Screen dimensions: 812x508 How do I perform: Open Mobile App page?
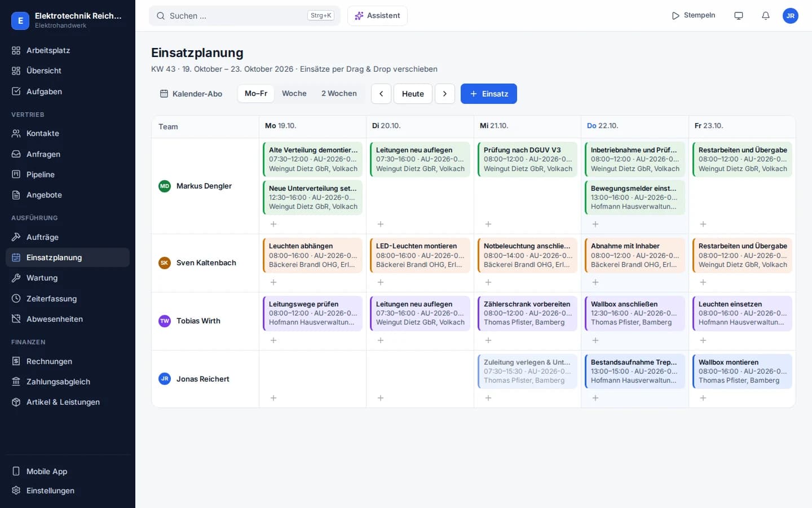68,471
